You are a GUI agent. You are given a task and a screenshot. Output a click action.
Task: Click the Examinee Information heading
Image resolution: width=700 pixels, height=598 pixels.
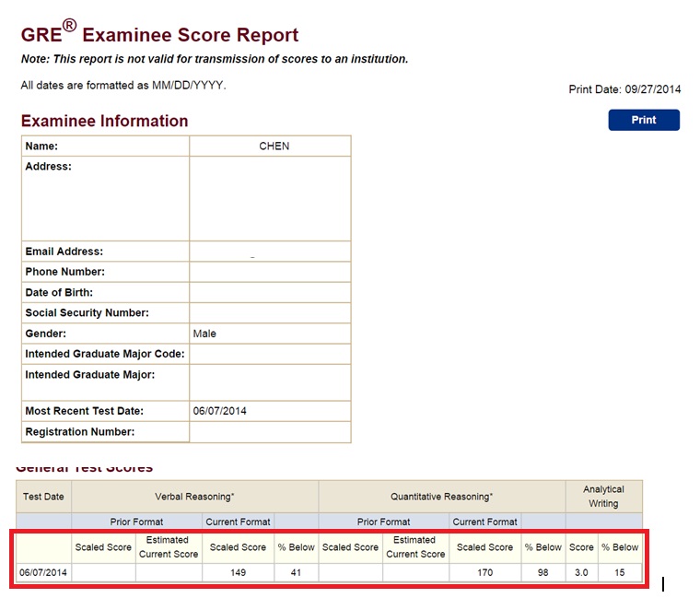[x=104, y=121]
